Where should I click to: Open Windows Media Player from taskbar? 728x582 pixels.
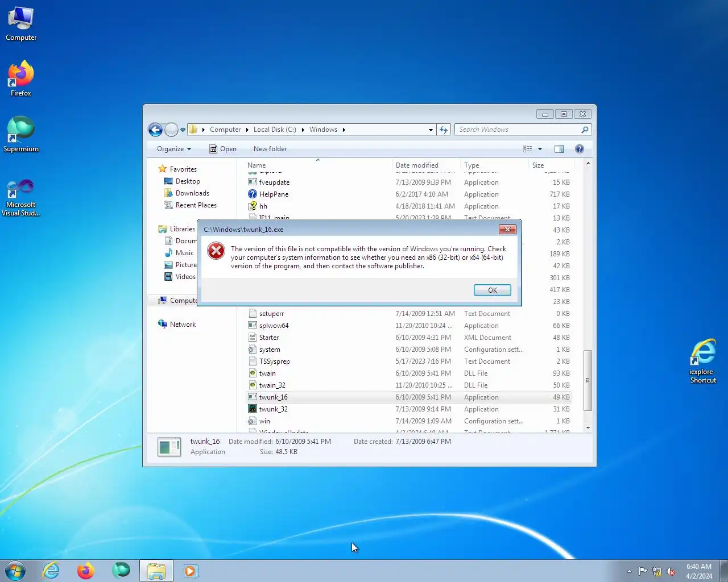(191, 571)
